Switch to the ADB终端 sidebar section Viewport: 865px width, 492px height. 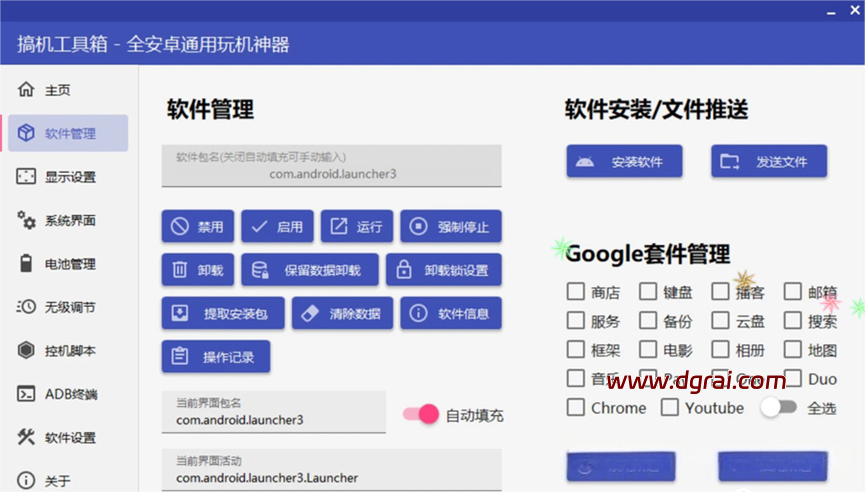click(x=70, y=393)
